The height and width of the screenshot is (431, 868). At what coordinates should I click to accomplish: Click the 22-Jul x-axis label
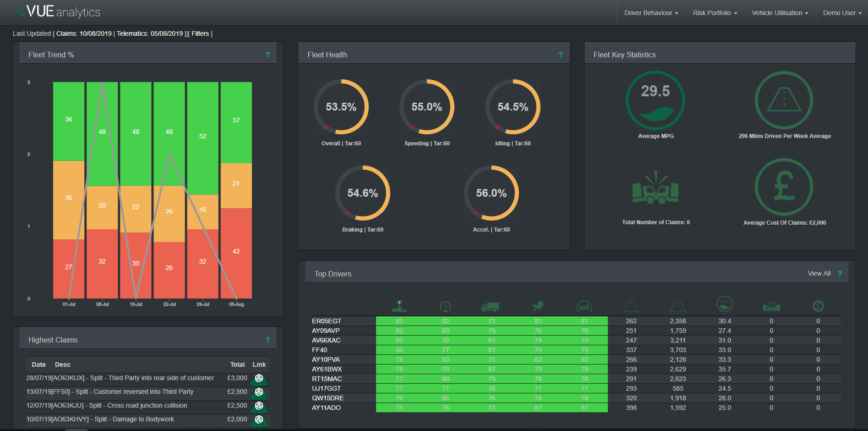click(169, 304)
